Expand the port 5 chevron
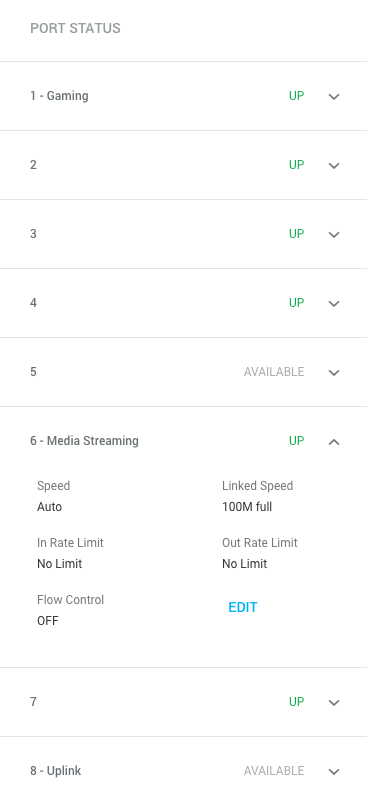This screenshot has height=805, width=367. tap(334, 372)
